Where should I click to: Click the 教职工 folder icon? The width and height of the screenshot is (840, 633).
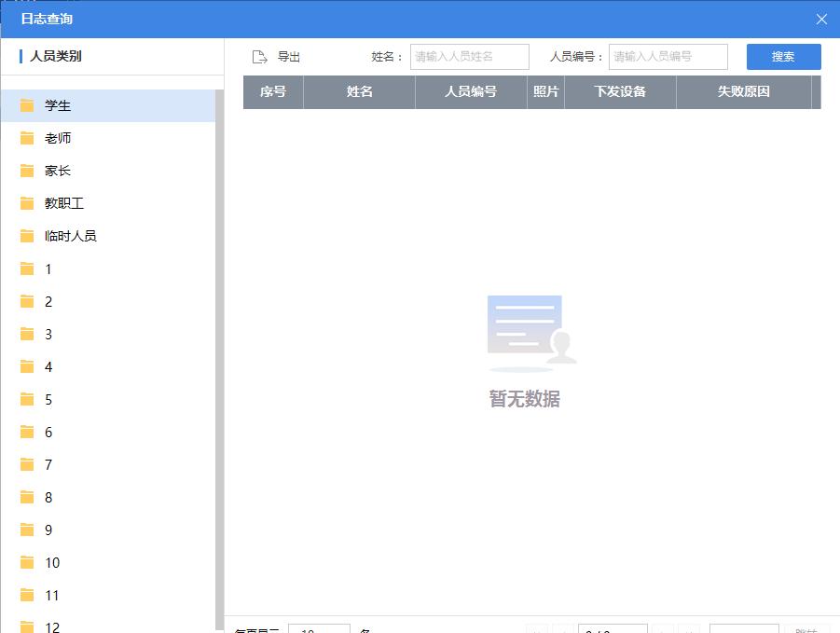click(x=27, y=203)
